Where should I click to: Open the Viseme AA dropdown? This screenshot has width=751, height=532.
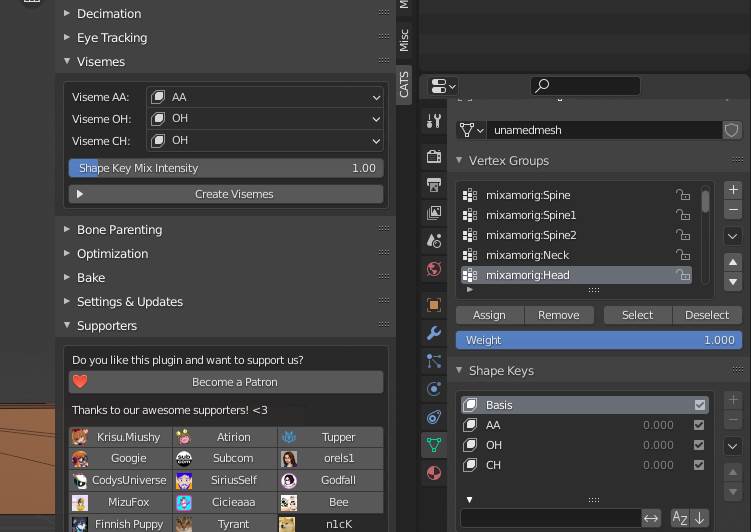[265, 97]
